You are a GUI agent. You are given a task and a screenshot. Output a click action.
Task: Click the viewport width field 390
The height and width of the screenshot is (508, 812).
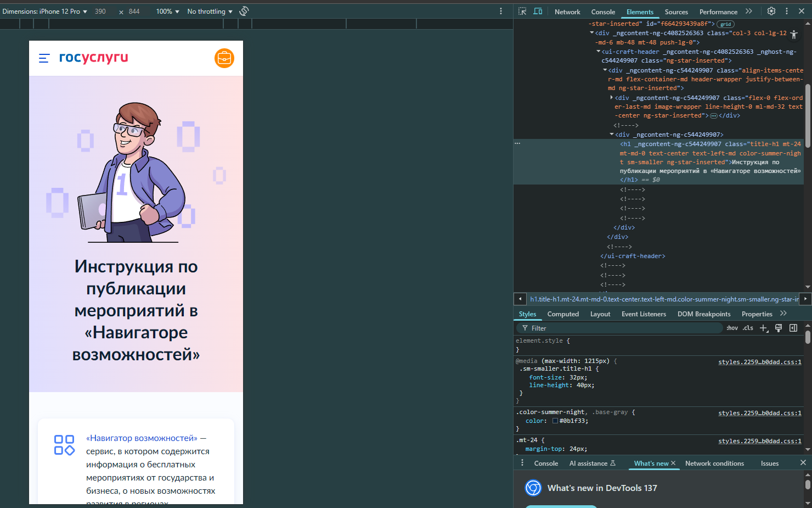point(100,12)
